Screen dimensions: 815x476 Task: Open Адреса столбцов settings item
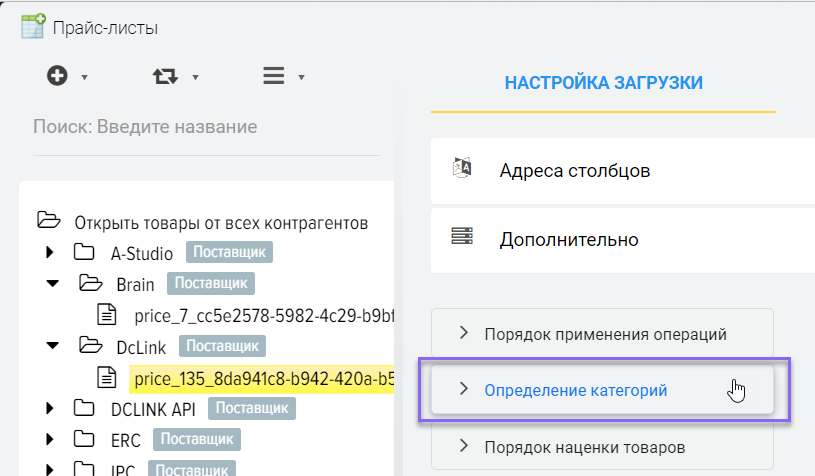coord(575,170)
